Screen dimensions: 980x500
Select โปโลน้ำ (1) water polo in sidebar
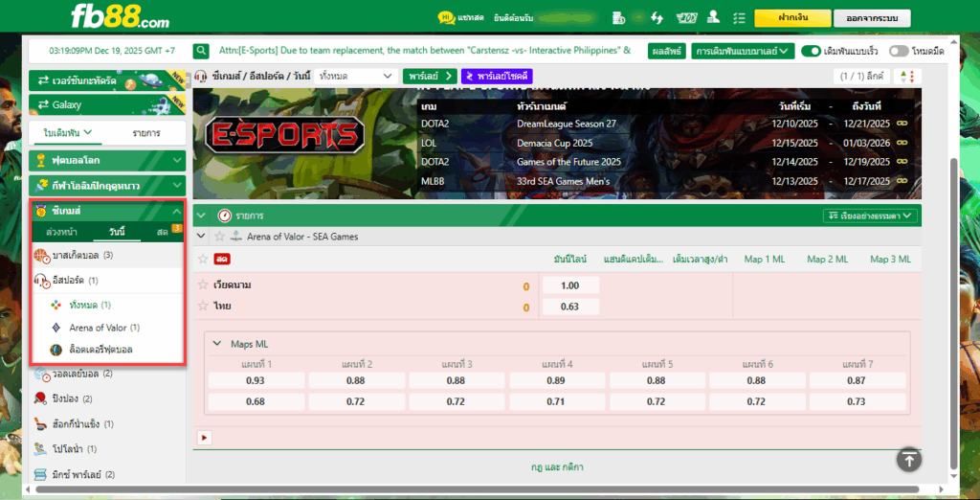(107, 448)
